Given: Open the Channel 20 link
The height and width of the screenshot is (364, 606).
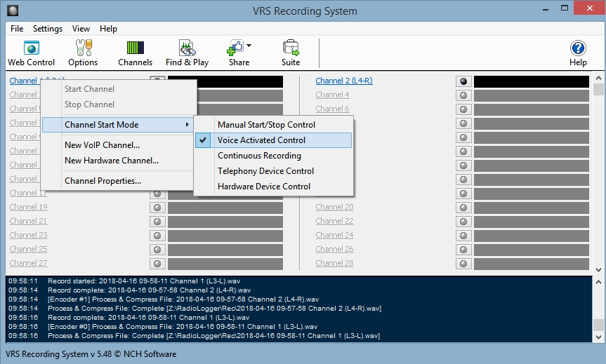Looking at the screenshot, I should (x=334, y=207).
